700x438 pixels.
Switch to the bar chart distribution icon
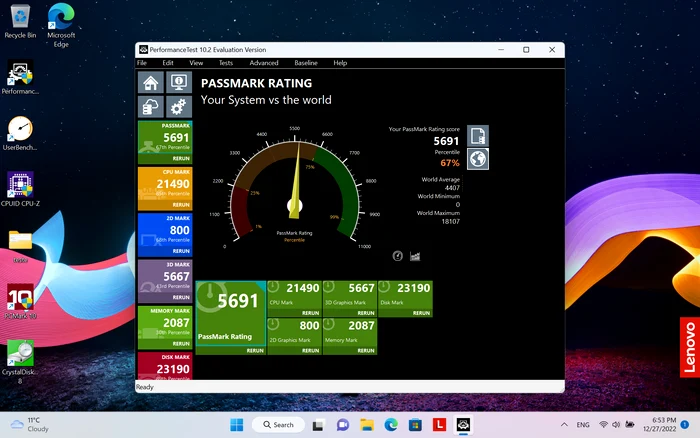tap(415, 256)
